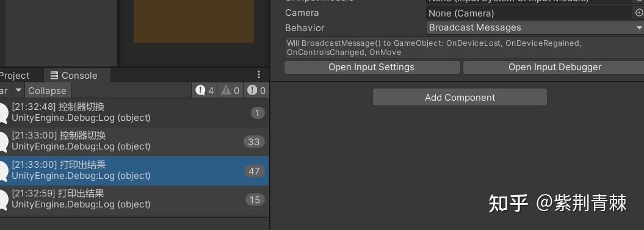Toggle warning message filter showing 0

230,90
